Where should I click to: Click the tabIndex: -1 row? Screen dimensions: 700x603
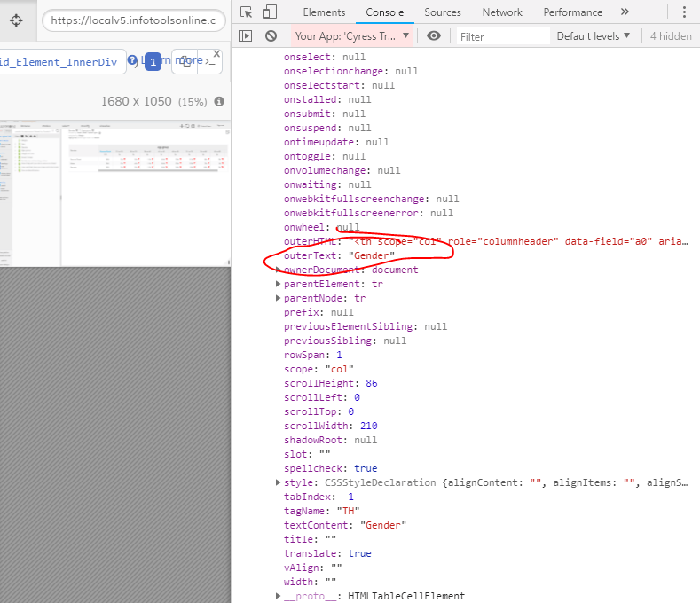coord(319,497)
